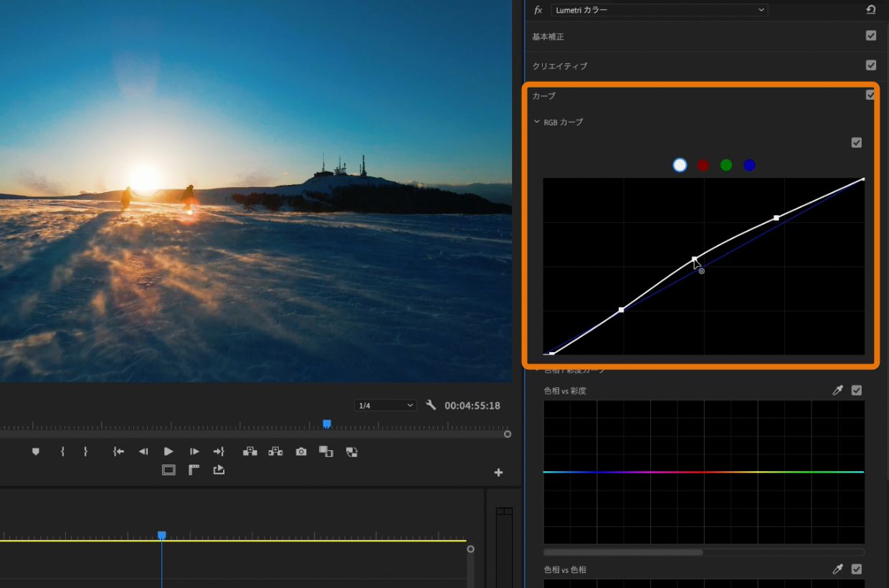Play the program monitor video

168,452
